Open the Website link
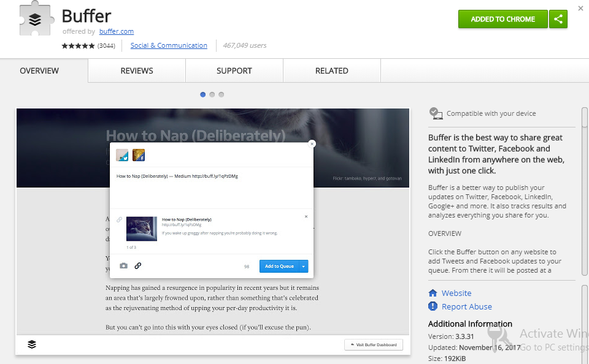Viewport: 589px width, 364px height. (456, 293)
